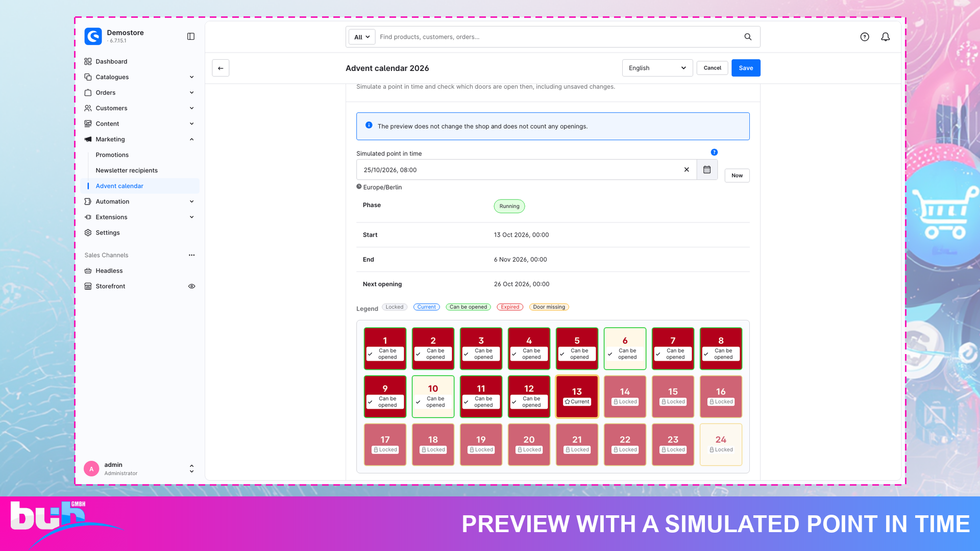Open Promotions in the Marketing submenu

click(112, 155)
